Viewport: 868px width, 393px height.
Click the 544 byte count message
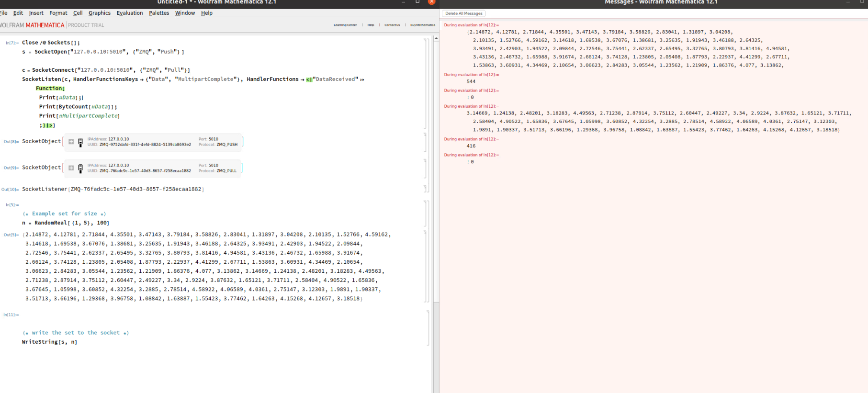tap(471, 81)
